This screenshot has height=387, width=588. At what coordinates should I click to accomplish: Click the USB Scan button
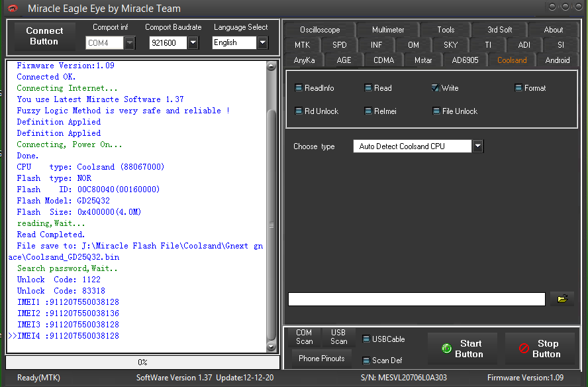click(338, 337)
